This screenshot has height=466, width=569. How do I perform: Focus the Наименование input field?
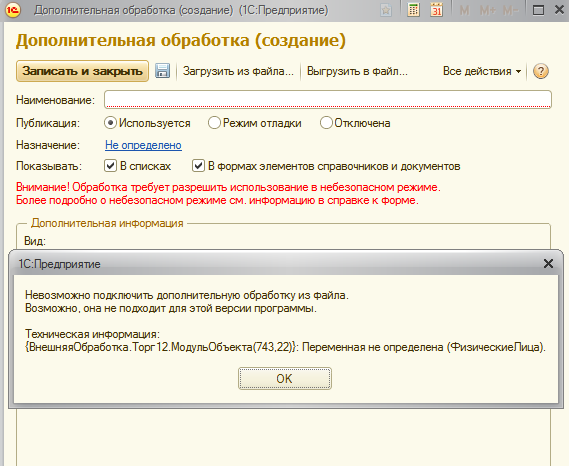click(328, 99)
